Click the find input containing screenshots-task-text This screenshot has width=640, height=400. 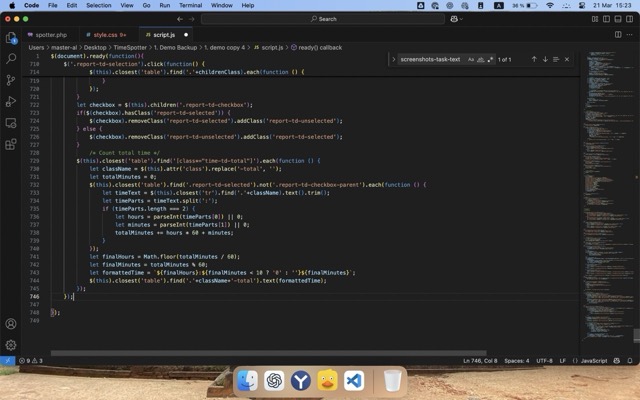coord(430,59)
